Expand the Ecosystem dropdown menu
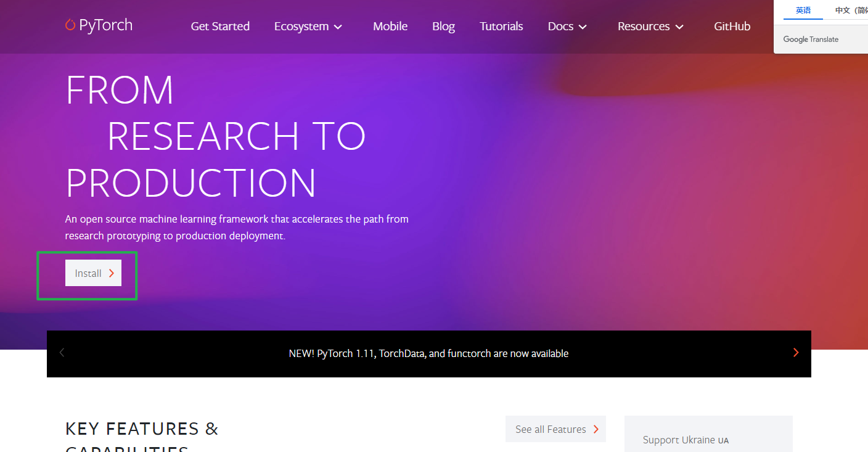The height and width of the screenshot is (452, 868). click(308, 27)
